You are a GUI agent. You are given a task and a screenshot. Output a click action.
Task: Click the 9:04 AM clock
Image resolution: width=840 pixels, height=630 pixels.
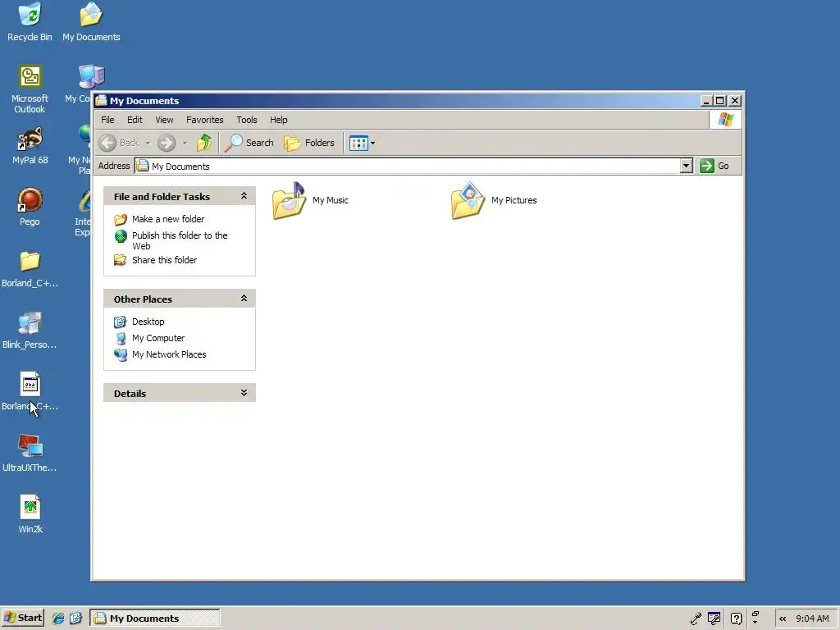coord(812,619)
